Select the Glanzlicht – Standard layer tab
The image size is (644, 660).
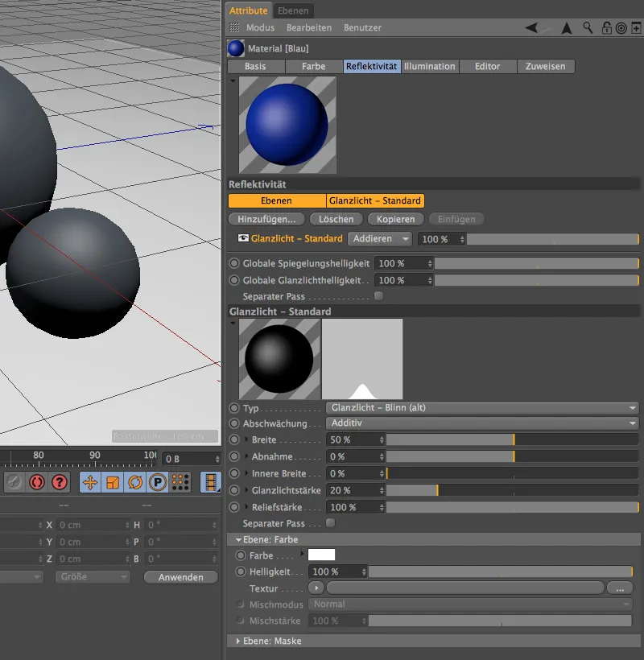point(375,200)
